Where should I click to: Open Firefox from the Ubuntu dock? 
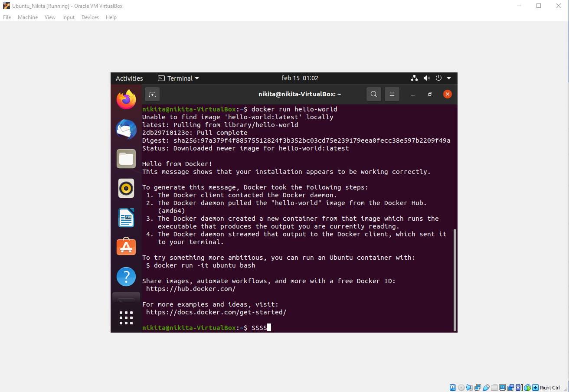point(126,100)
